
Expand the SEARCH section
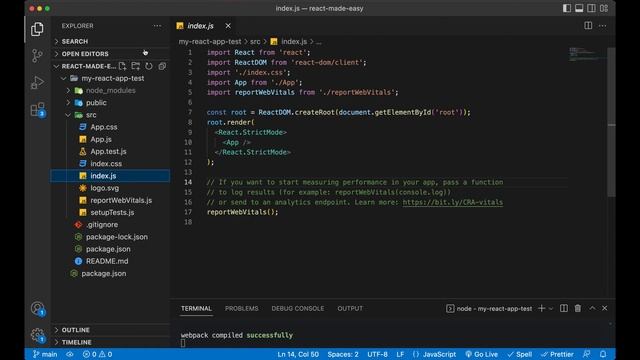(110, 42)
